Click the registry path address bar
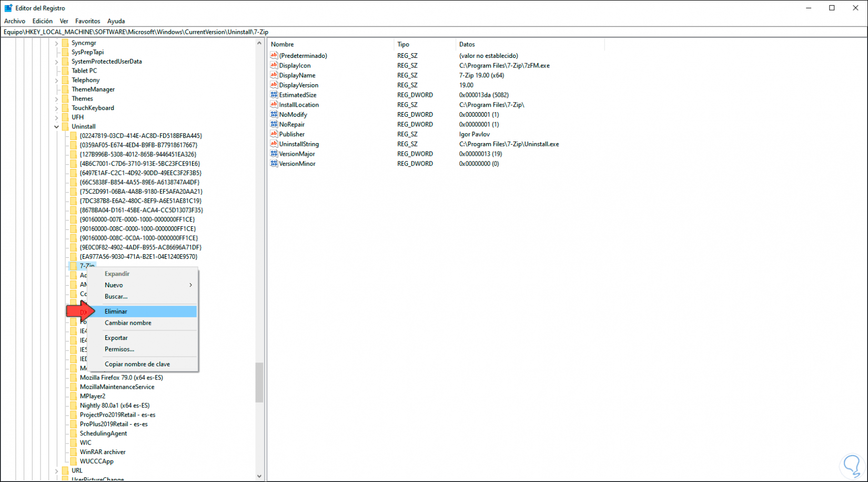Viewport: 868px width, 482px height. pyautogui.click(x=434, y=32)
